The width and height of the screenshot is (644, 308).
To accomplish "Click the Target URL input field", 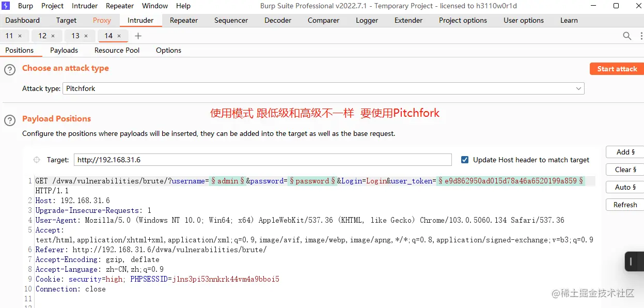I will point(263,160).
